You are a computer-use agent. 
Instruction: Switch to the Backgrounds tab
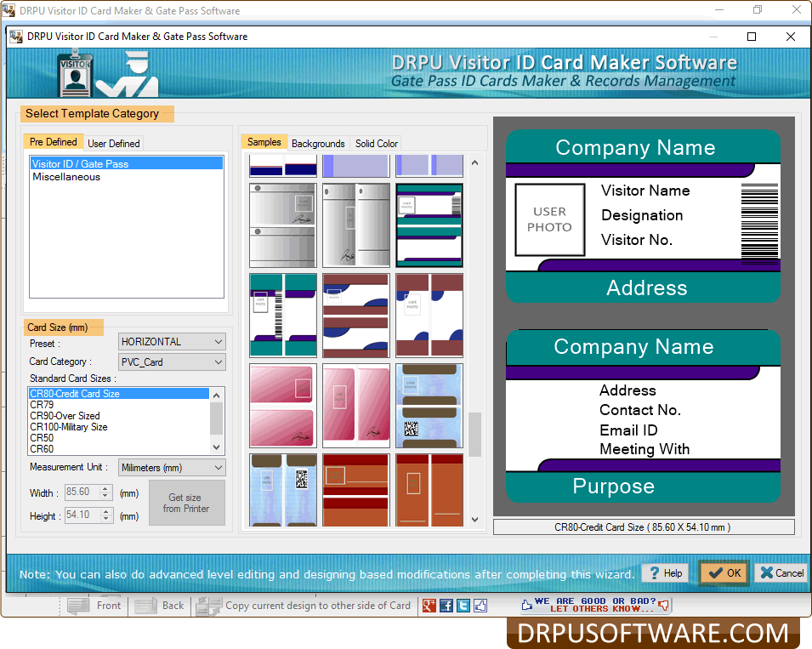pyautogui.click(x=318, y=143)
